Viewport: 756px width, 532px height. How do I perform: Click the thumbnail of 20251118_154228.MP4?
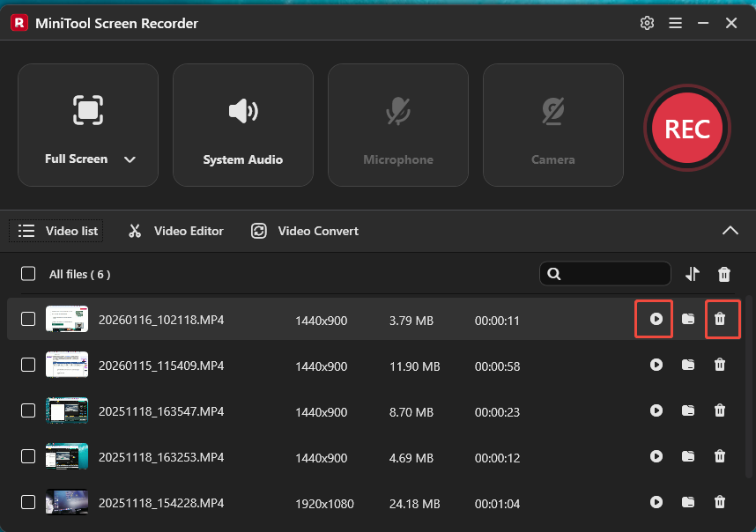(67, 502)
